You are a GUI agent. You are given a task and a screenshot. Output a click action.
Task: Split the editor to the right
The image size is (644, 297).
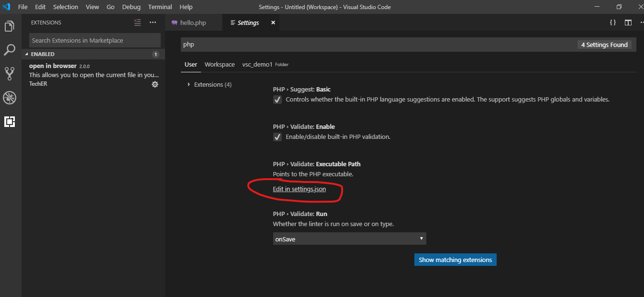628,23
